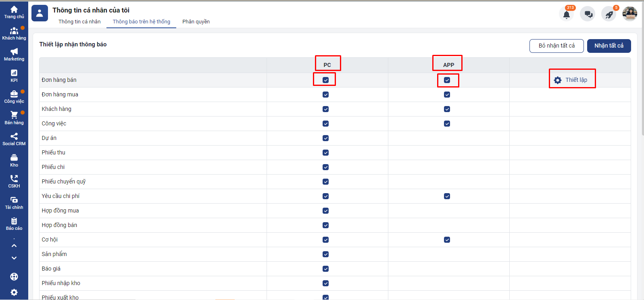Click the notification bell icon
Viewport: 644px width, 300px height.
(x=567, y=15)
